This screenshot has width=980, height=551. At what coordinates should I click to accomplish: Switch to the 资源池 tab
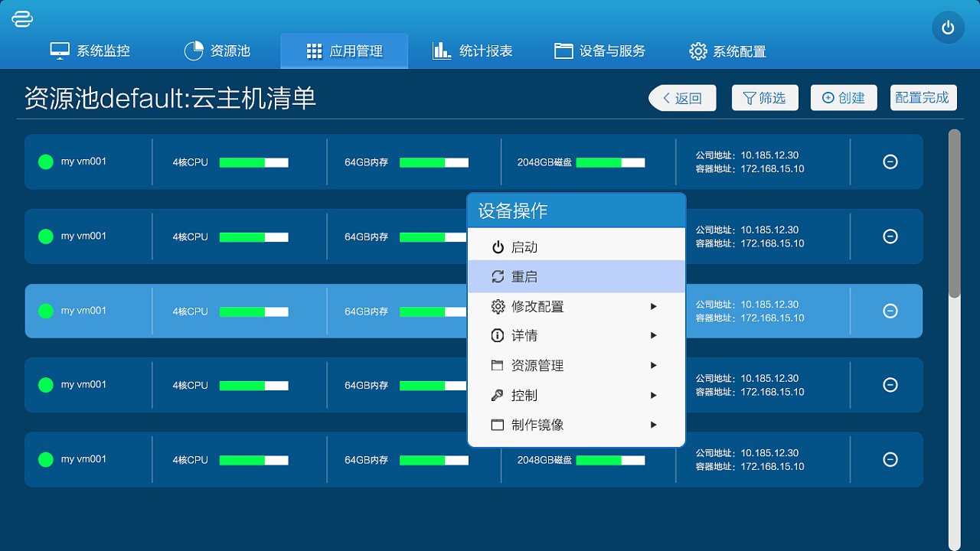point(217,51)
